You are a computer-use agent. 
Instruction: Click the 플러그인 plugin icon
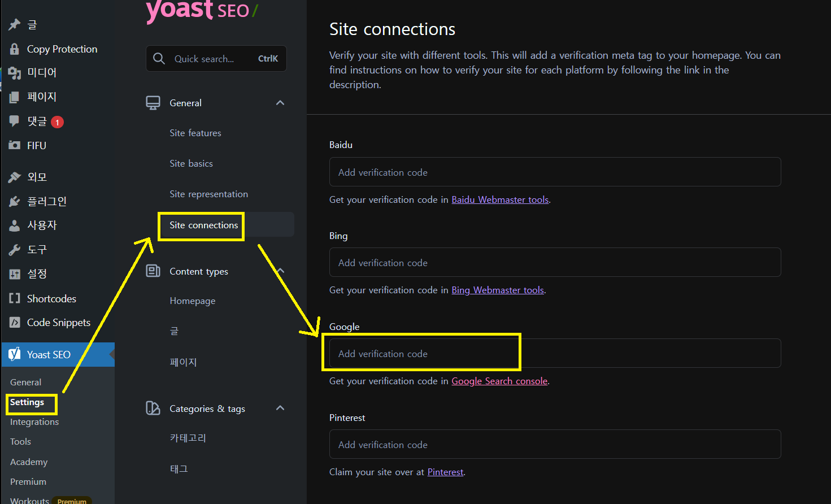15,201
